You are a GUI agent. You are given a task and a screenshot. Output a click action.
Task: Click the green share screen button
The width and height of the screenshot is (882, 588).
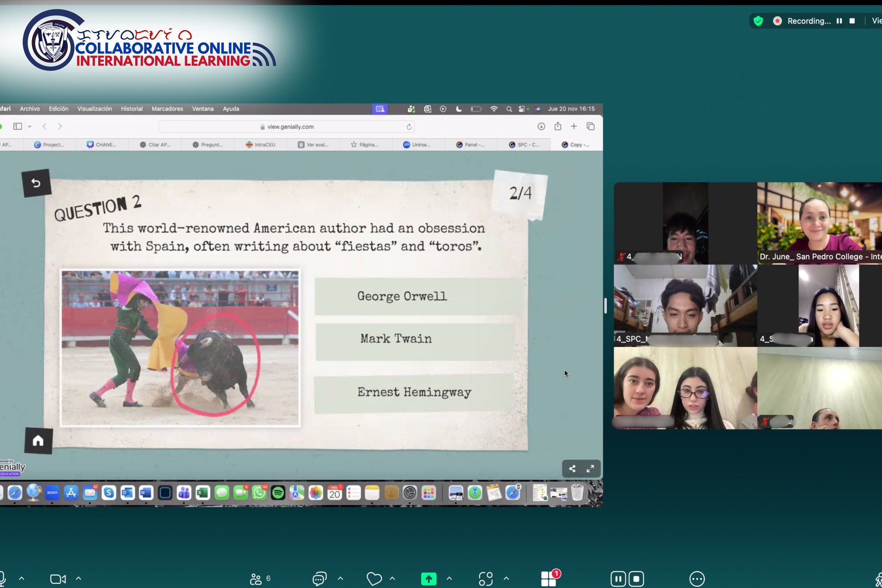pyautogui.click(x=429, y=579)
